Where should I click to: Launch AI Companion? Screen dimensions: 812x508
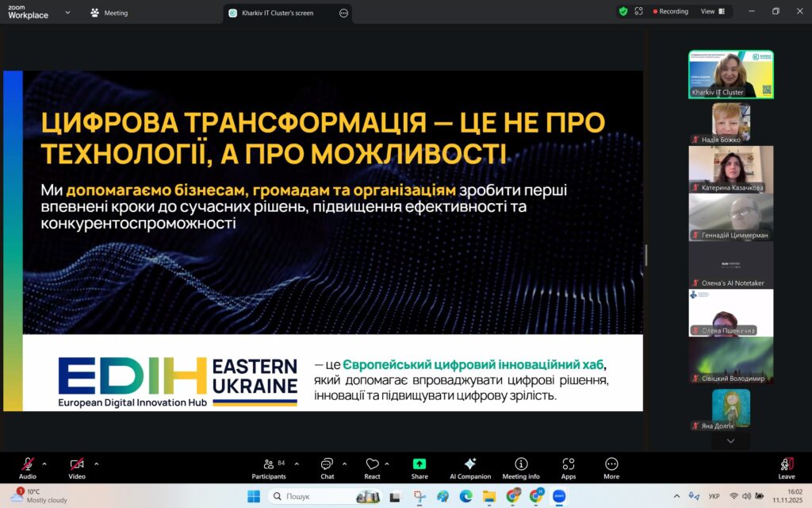pyautogui.click(x=470, y=468)
